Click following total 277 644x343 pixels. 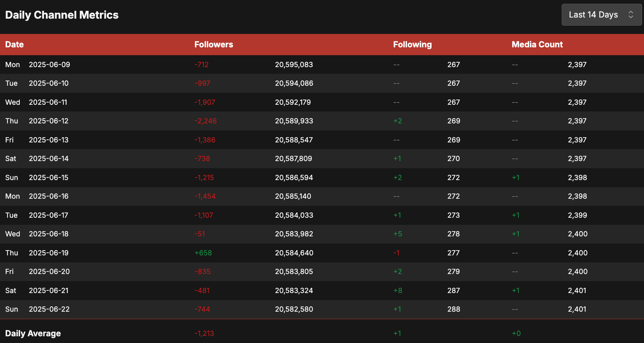[x=454, y=253]
